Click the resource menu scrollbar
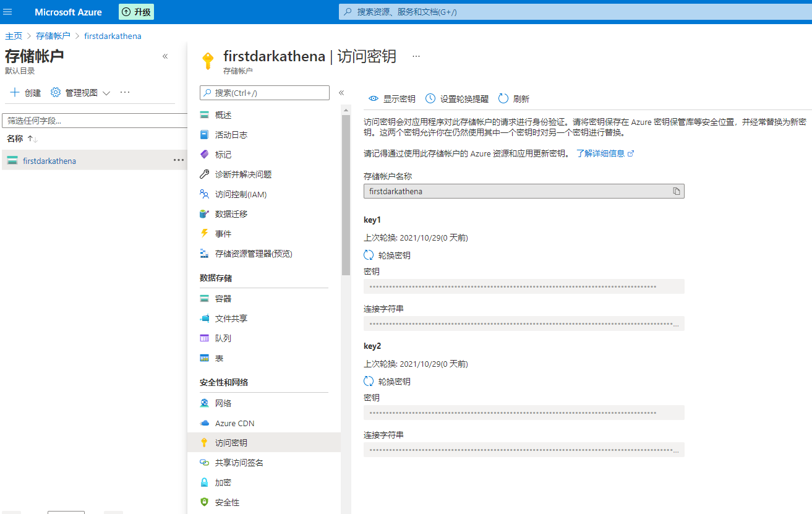Screen dimensions: 812x514 (346, 195)
